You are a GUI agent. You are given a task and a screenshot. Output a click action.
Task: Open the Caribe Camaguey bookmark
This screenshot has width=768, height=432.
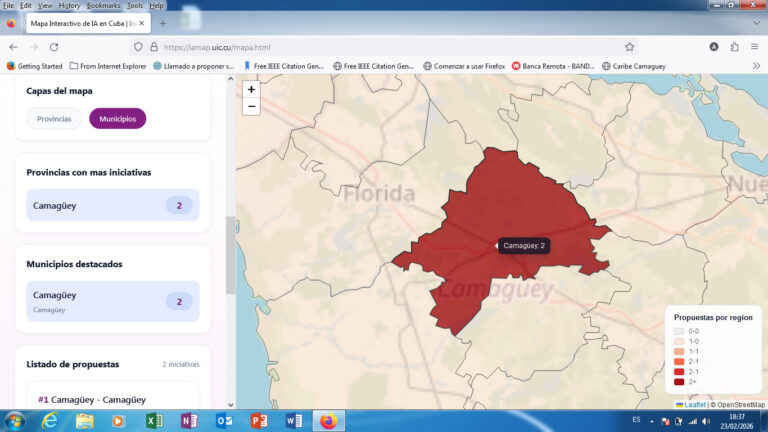(632, 66)
